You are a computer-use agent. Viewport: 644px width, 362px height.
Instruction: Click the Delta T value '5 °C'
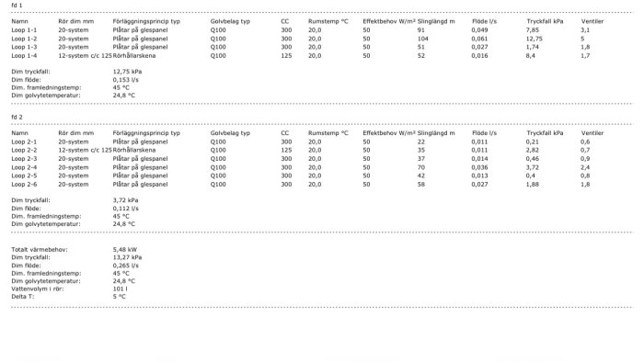[x=119, y=297]
